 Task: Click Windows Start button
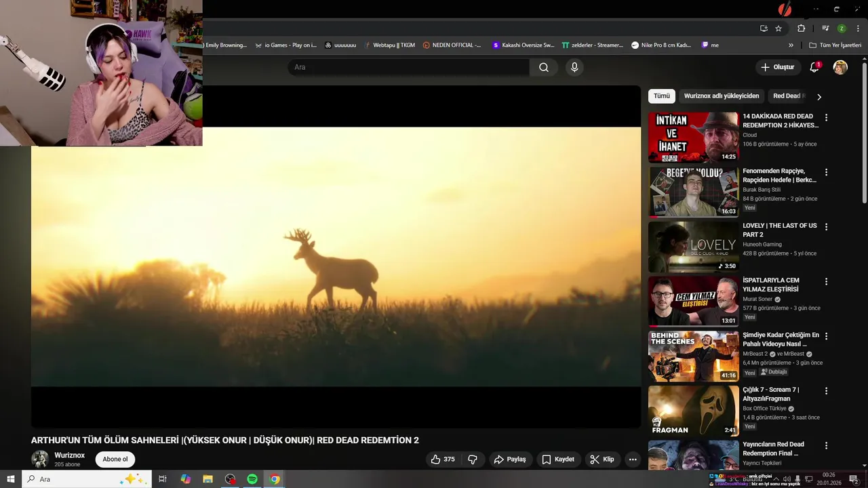pos(11,479)
